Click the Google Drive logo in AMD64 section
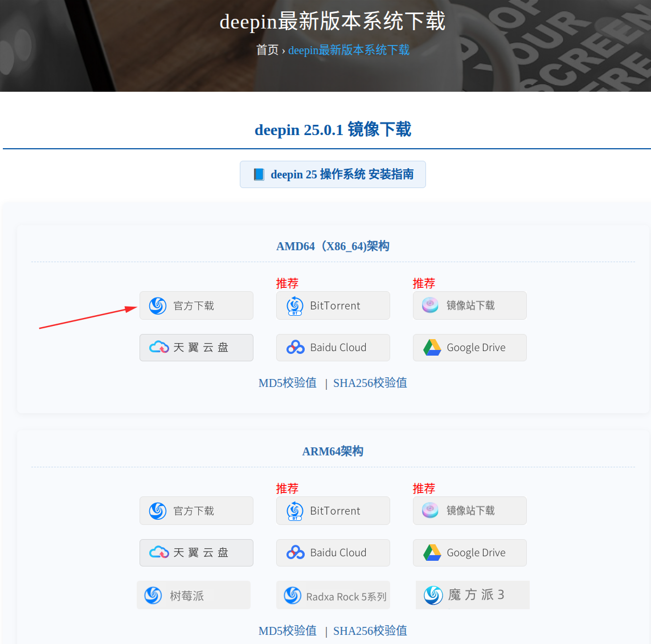This screenshot has width=651, height=644. pyautogui.click(x=432, y=347)
